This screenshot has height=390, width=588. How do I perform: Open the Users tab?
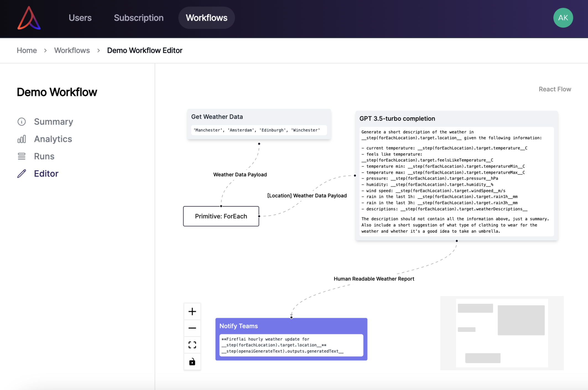coord(80,18)
